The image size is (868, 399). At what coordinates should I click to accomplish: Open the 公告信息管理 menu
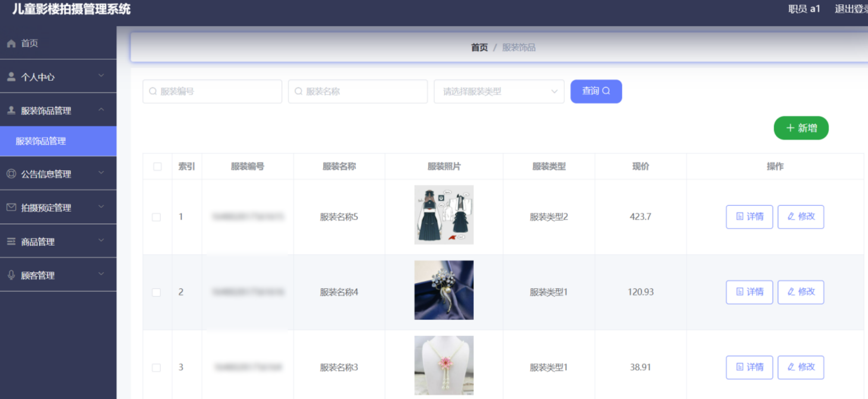point(58,174)
